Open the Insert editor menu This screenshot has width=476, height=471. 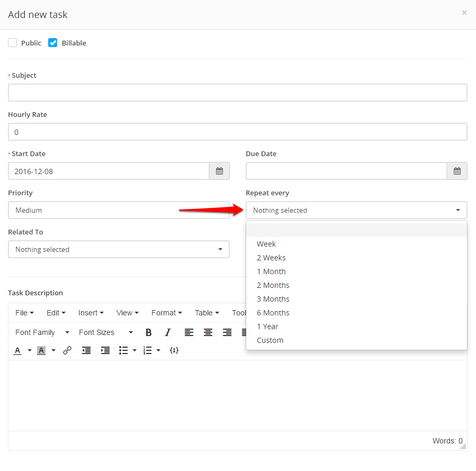tap(91, 313)
